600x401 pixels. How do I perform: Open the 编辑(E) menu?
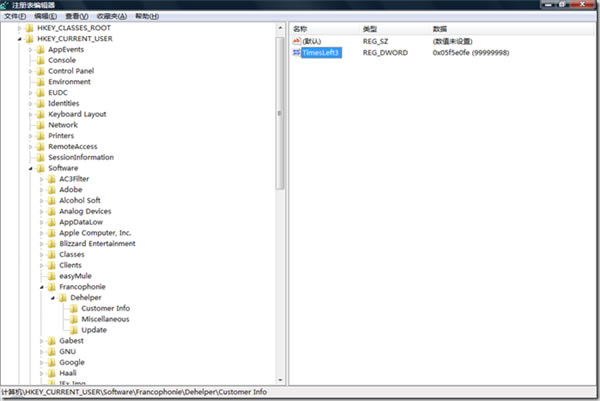tap(46, 16)
